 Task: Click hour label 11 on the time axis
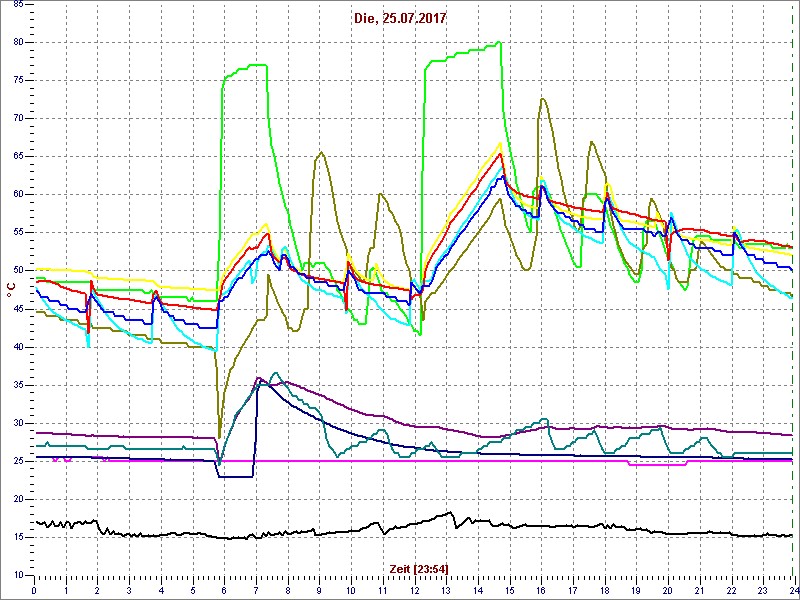[x=382, y=590]
